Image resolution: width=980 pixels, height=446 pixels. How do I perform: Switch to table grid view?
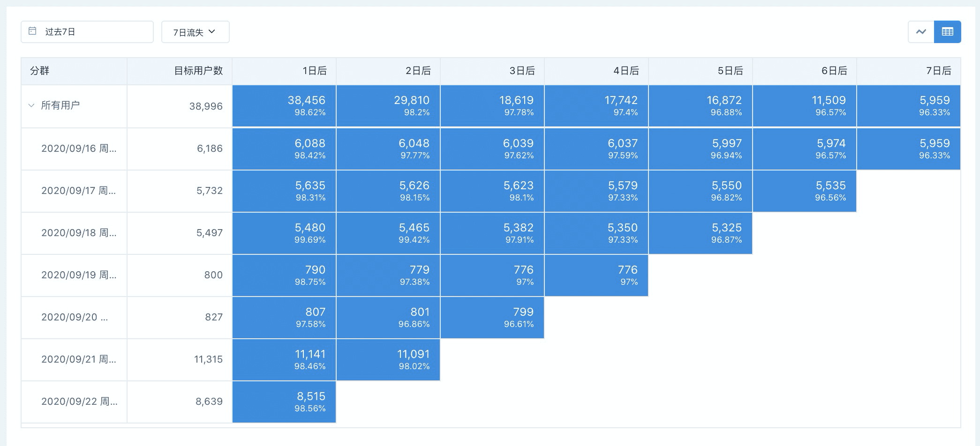pos(948,32)
